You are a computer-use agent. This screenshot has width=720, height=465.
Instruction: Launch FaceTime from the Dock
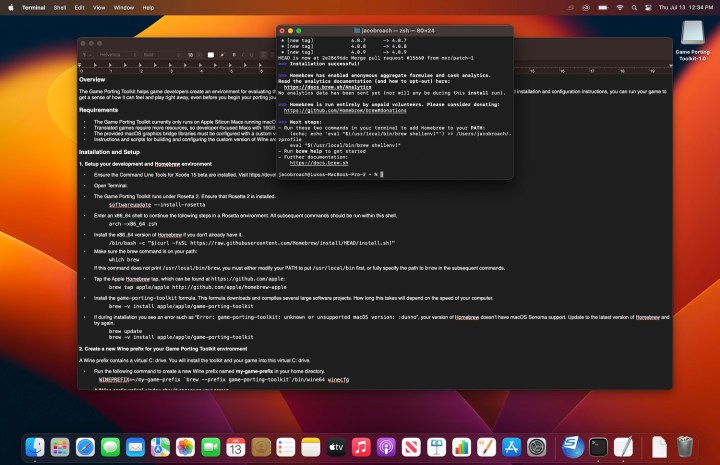[x=210, y=447]
